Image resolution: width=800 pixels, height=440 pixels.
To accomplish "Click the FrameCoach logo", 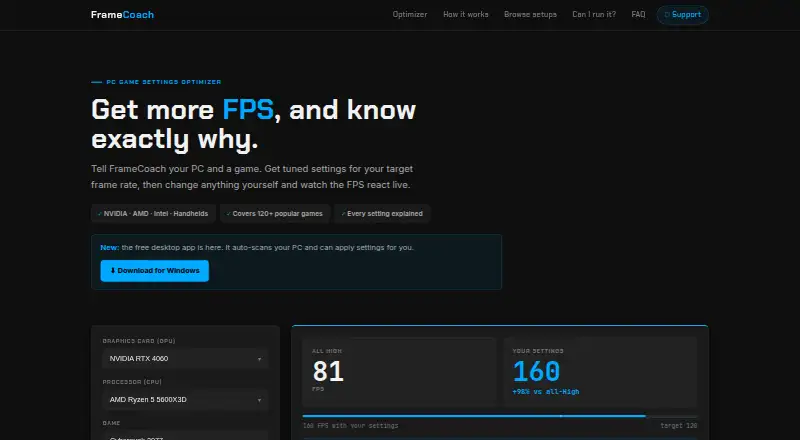I will [x=122, y=15].
